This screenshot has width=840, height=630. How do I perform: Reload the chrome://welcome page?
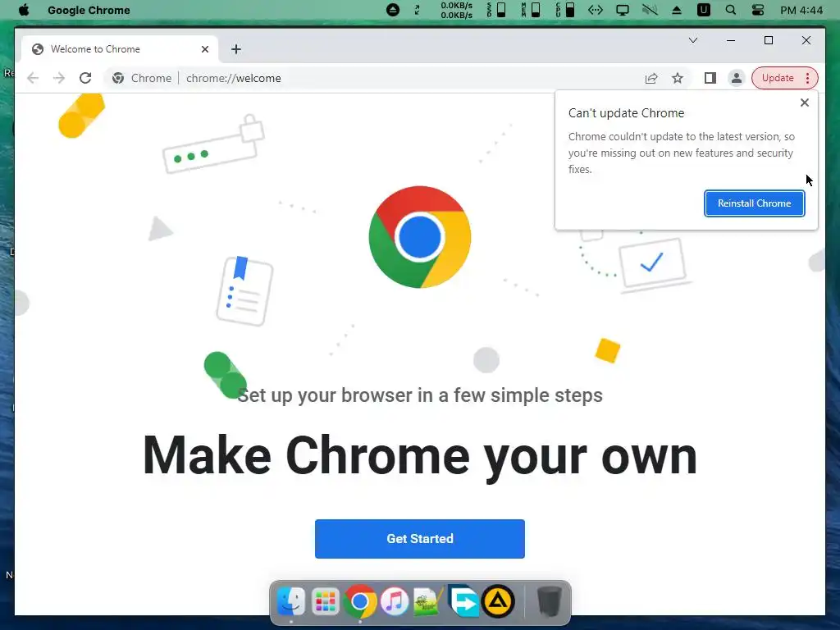85,78
